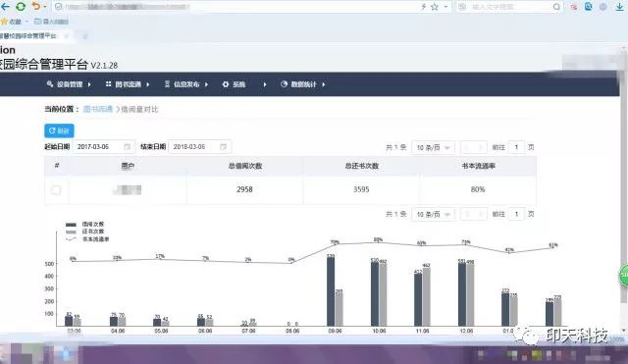Click the browser download arrow icon

pyautogui.click(x=620, y=7)
